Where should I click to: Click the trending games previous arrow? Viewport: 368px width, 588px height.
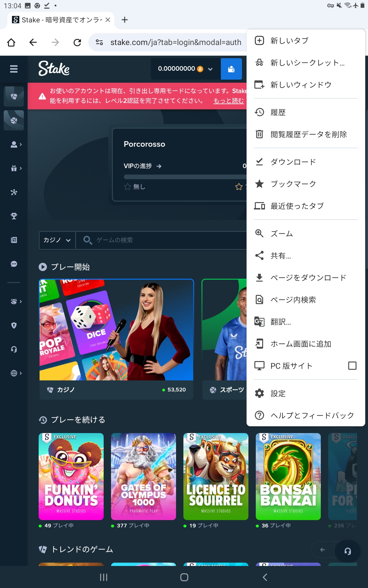[323, 550]
